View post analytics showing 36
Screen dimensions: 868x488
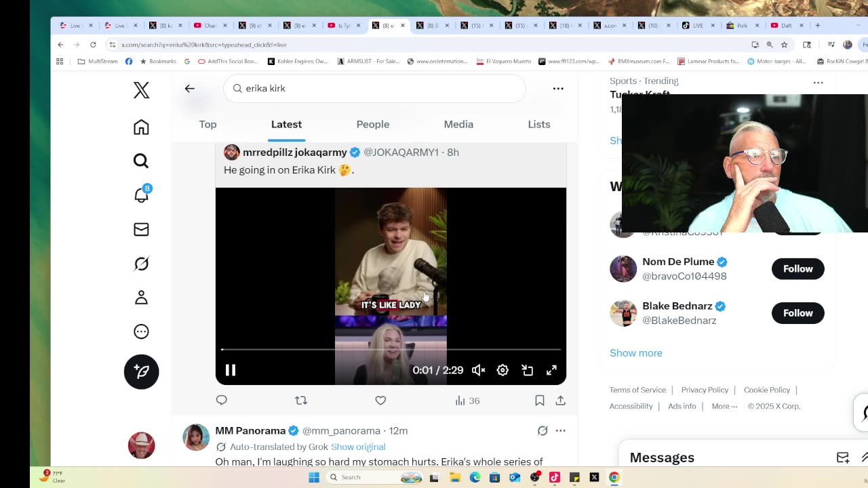(x=467, y=401)
